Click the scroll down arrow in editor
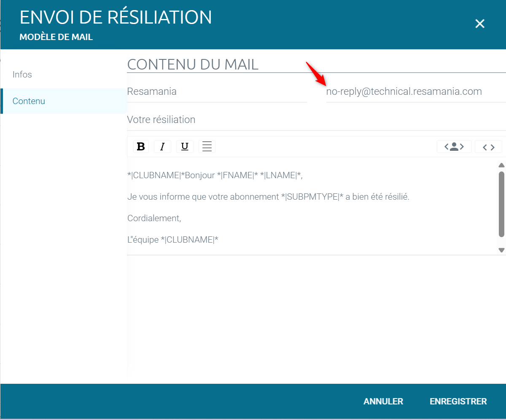 coord(501,250)
